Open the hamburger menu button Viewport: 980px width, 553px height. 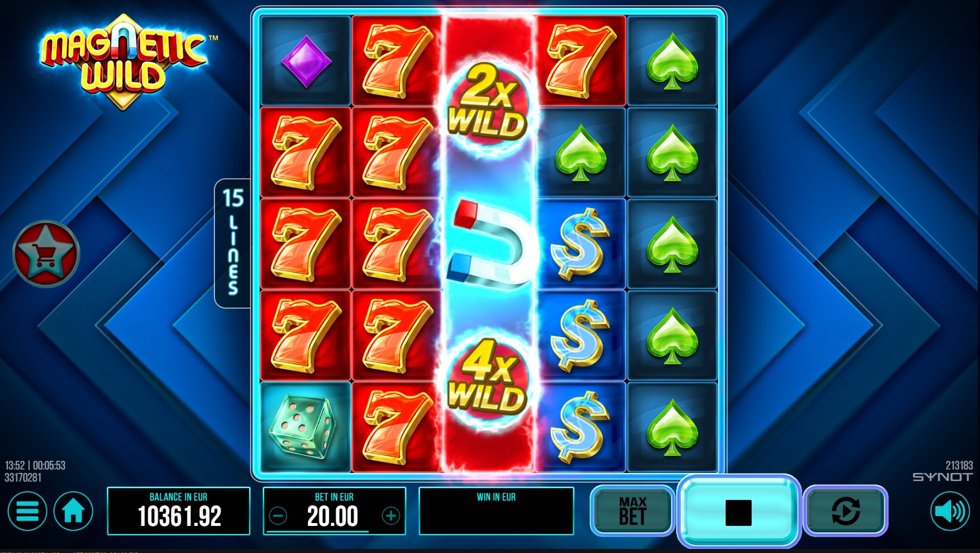point(27,511)
